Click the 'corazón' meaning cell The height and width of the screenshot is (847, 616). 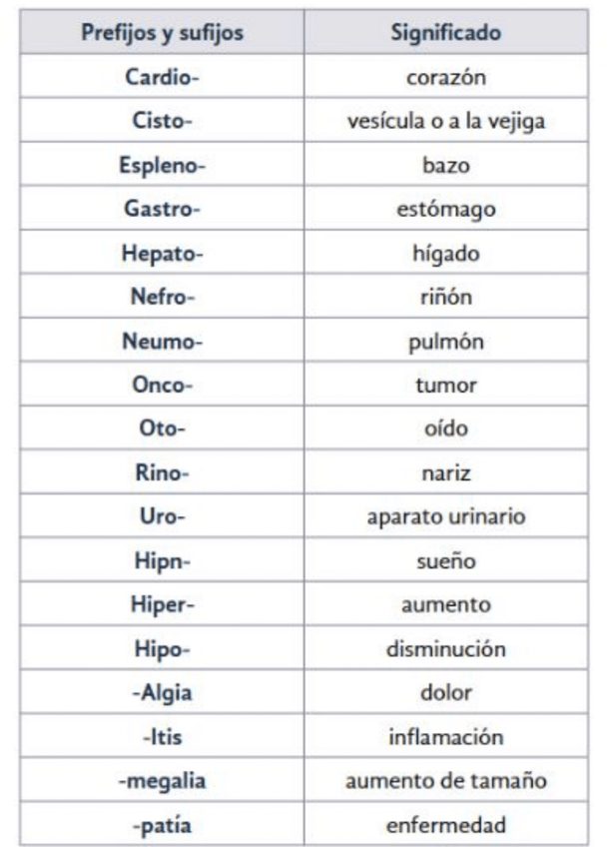[445, 77]
